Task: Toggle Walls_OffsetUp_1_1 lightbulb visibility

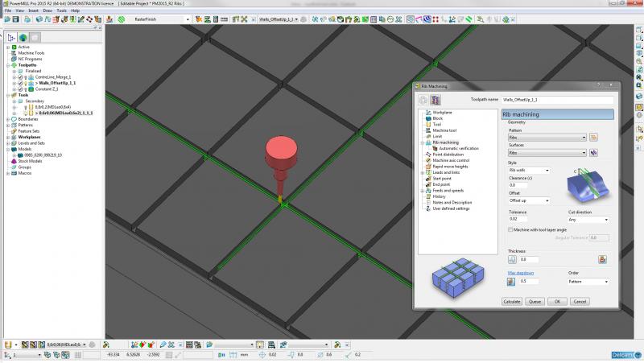Action: tap(26, 84)
